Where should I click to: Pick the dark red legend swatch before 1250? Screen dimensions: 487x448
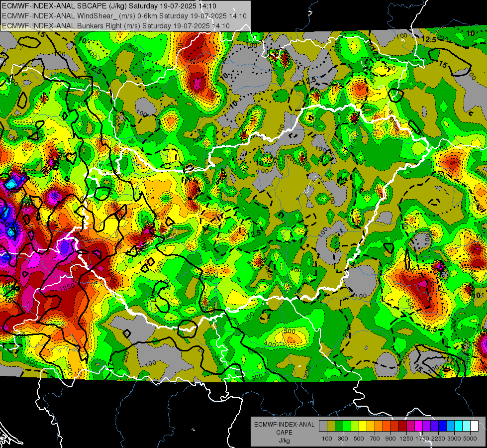[403, 426]
